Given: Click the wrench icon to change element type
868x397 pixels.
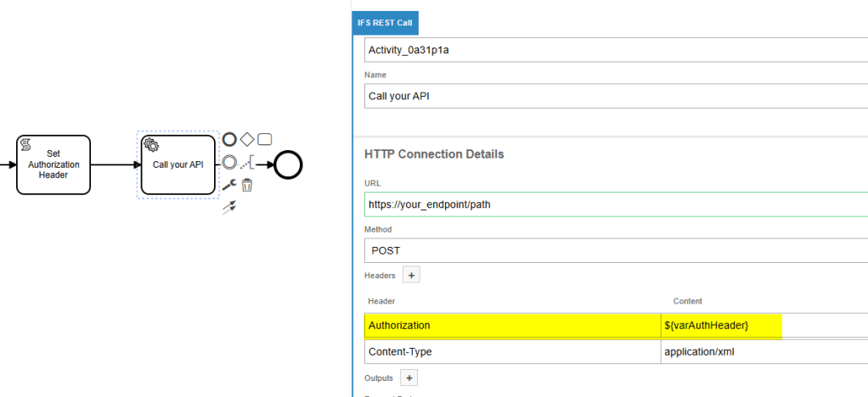Looking at the screenshot, I should coord(228,185).
